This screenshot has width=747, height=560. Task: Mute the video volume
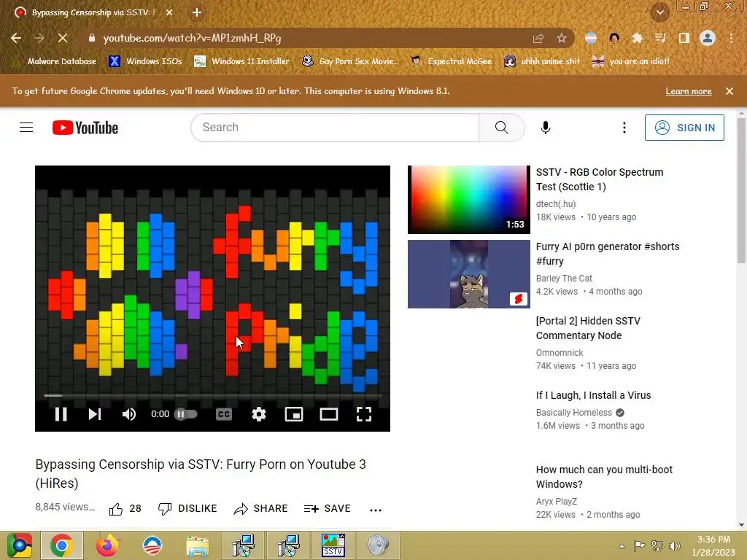[x=128, y=414]
